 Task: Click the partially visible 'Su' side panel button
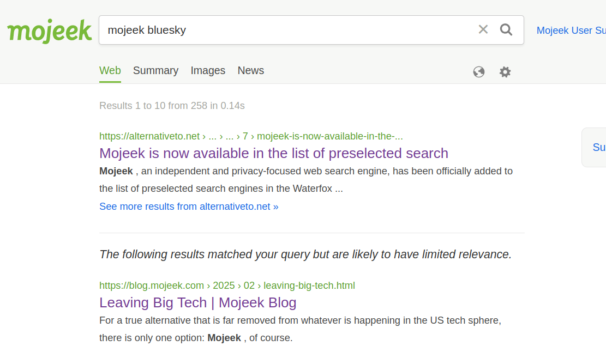pos(595,148)
